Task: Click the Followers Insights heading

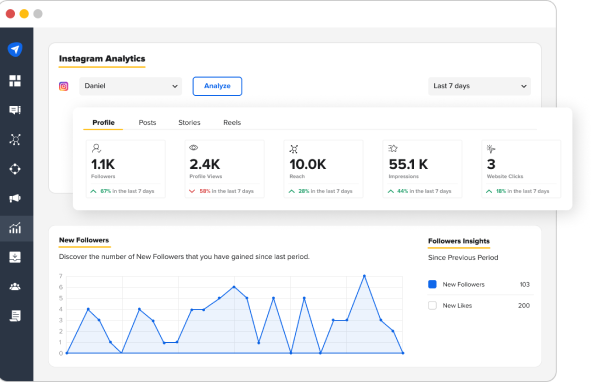Action: click(459, 241)
